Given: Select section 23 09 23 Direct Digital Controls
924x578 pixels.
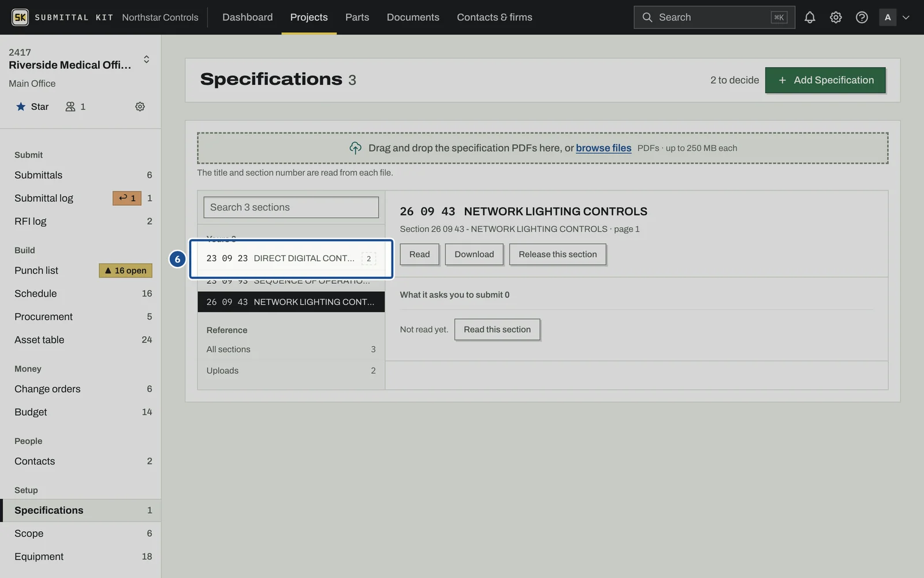Looking at the screenshot, I should pos(291,258).
